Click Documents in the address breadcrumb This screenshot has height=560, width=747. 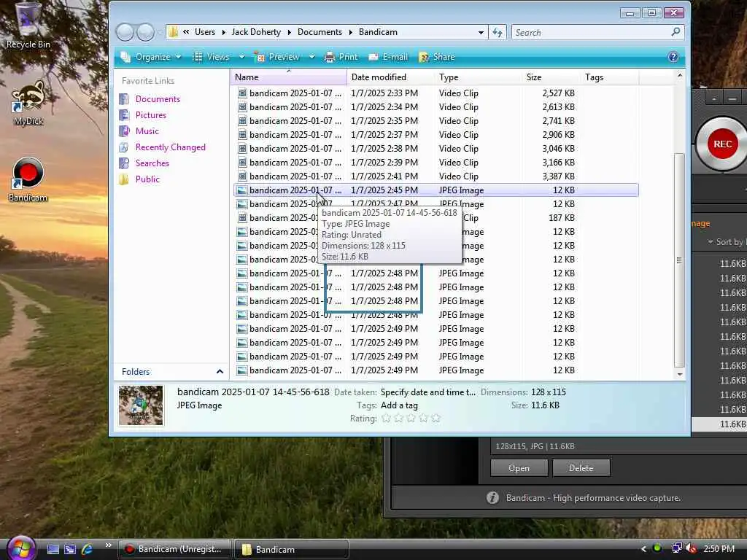[320, 32]
